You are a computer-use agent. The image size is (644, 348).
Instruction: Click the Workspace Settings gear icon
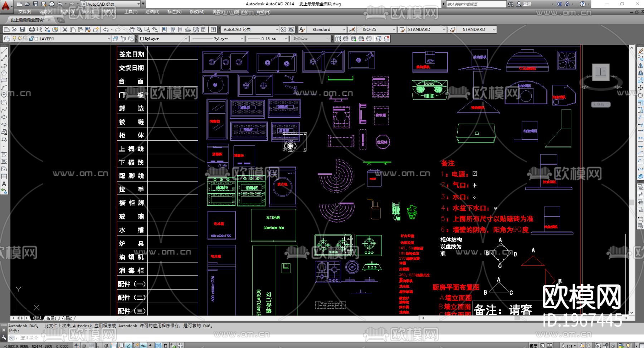coord(283,29)
